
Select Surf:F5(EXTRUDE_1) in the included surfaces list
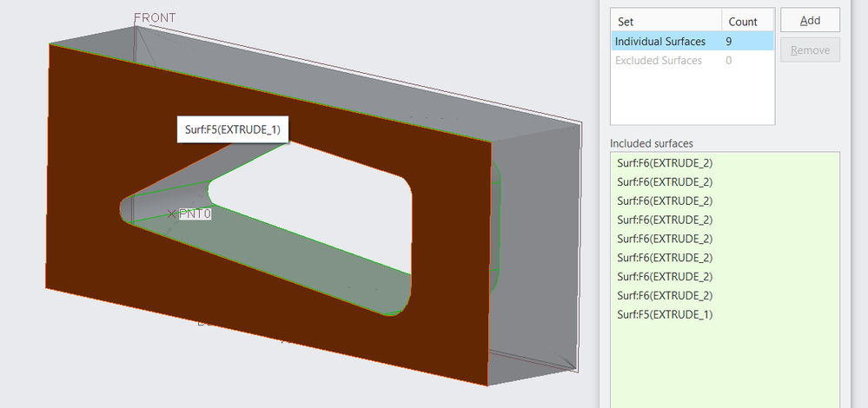click(x=664, y=314)
